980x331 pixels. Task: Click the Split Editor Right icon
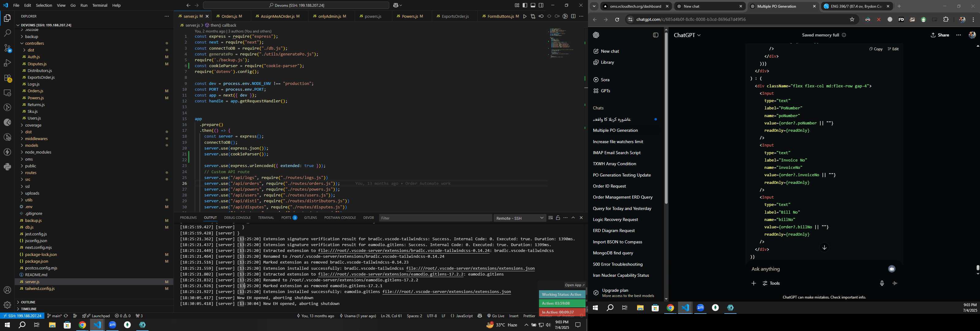click(573, 16)
